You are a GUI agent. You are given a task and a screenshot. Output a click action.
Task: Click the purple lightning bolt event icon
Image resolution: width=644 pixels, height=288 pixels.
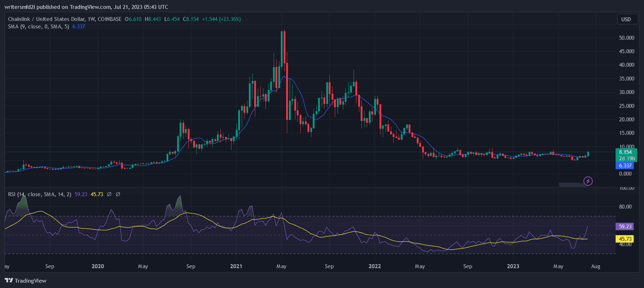588,181
